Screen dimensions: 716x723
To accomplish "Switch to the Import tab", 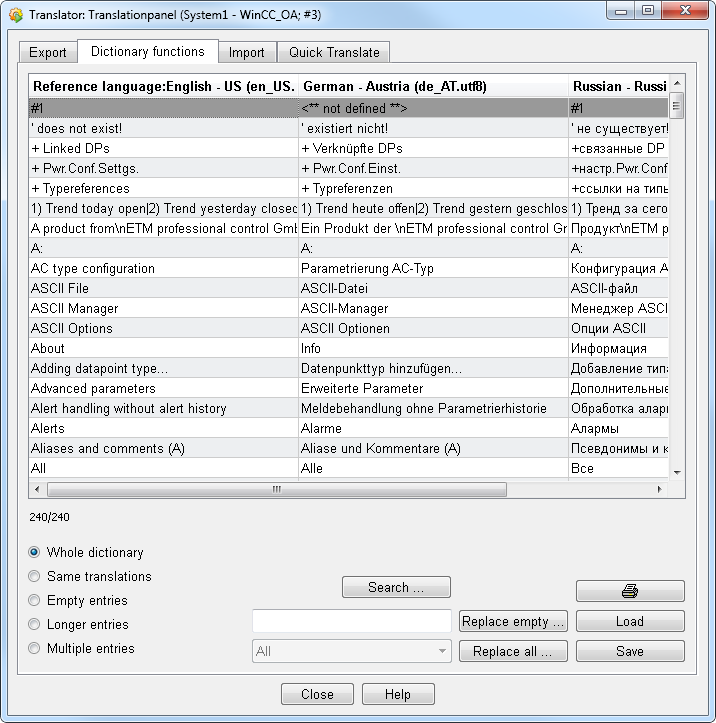I will [x=247, y=52].
